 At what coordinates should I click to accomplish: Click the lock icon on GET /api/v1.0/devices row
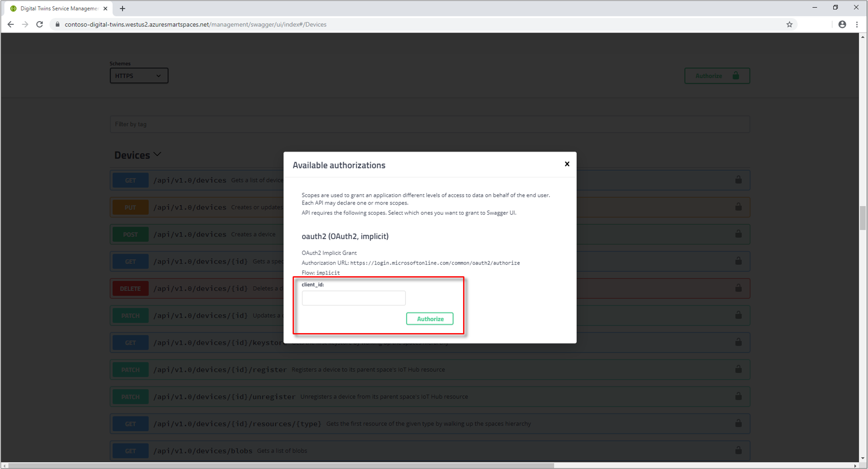click(738, 180)
